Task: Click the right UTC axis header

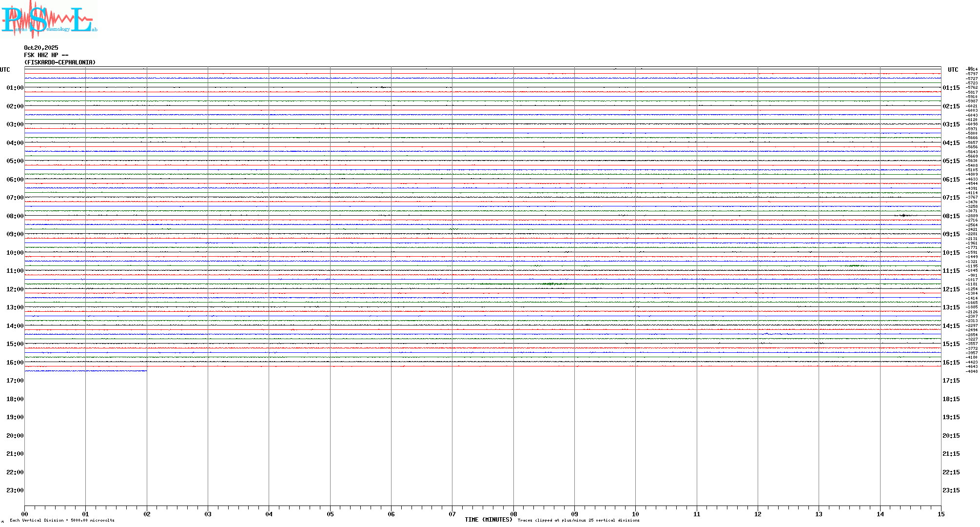Action: click(953, 70)
